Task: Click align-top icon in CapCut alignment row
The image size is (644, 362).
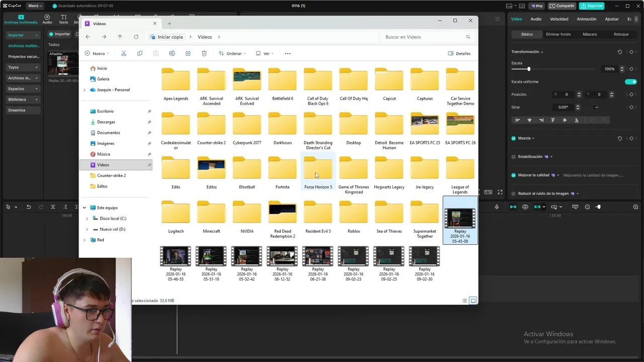Action: 553,120
